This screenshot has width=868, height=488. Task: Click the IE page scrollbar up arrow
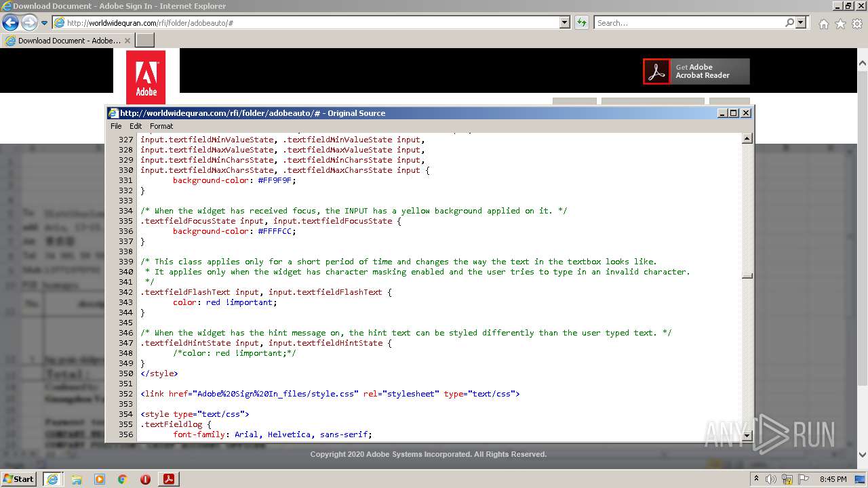pyautogui.click(x=863, y=63)
